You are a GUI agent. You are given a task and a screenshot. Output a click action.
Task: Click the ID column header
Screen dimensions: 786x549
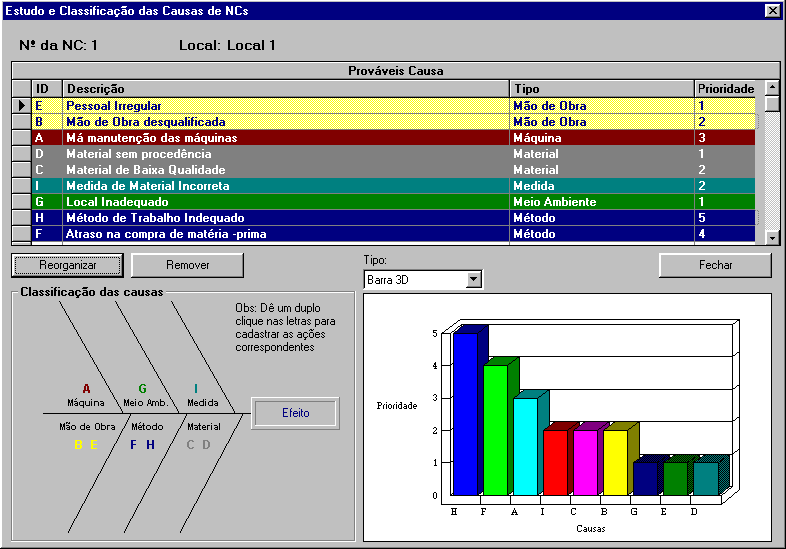coord(47,89)
